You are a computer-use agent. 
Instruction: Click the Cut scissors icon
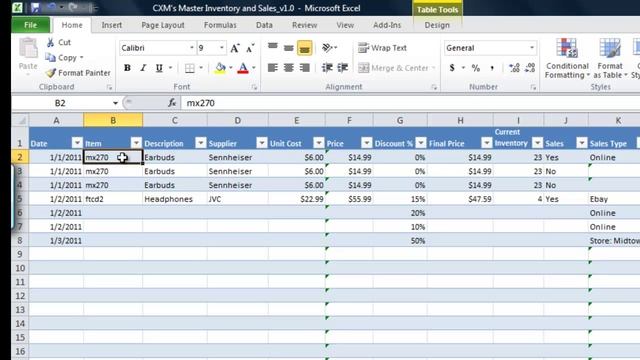pos(51,42)
